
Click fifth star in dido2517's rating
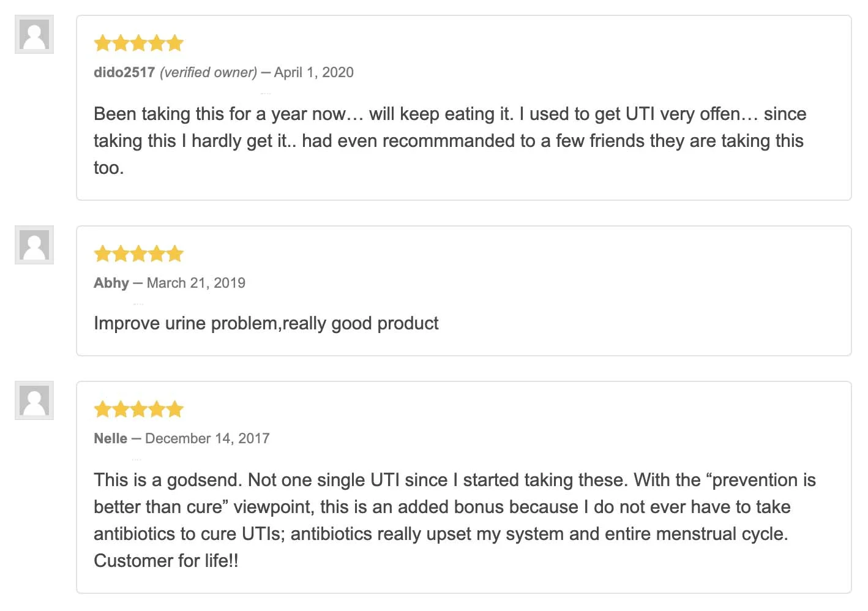coord(175,43)
